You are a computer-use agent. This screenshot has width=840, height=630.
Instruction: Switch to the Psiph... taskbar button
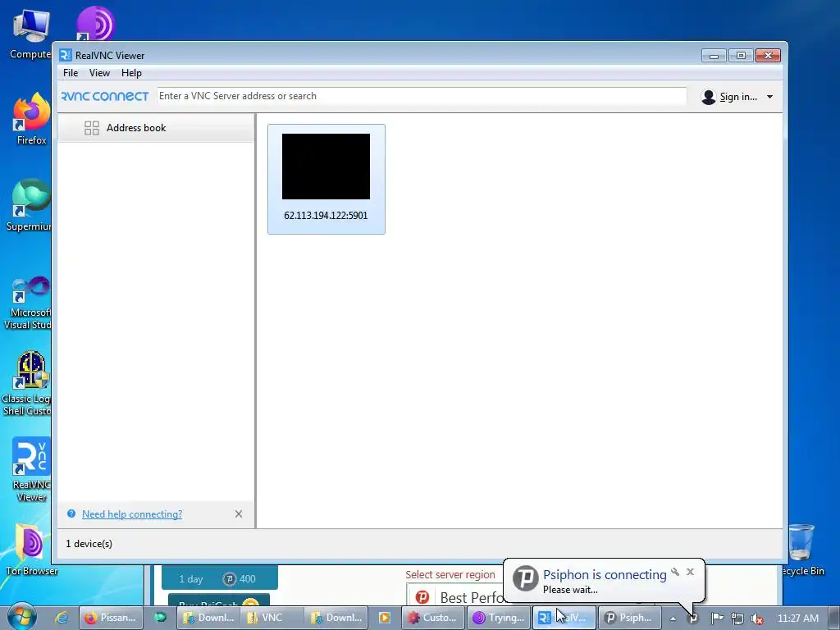coord(629,618)
